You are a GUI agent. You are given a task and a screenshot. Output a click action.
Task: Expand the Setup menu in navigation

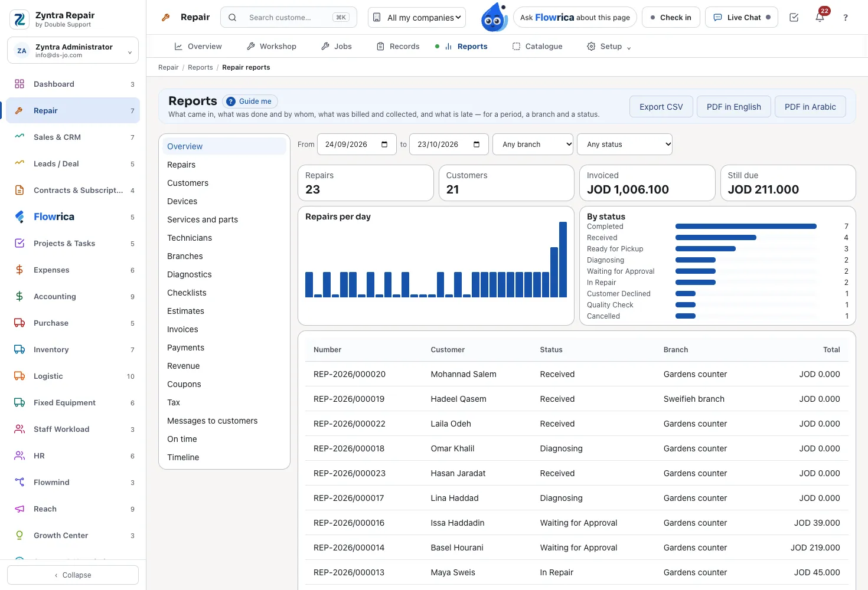(609, 47)
